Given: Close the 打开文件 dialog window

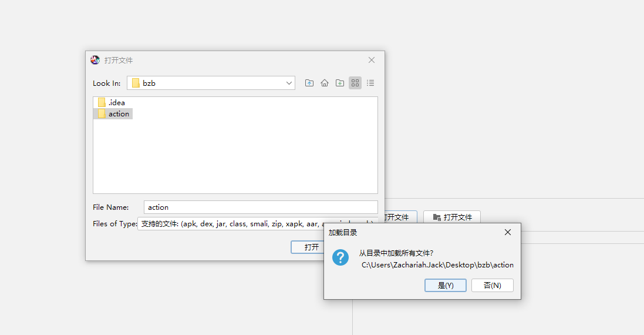Looking at the screenshot, I should point(372,60).
